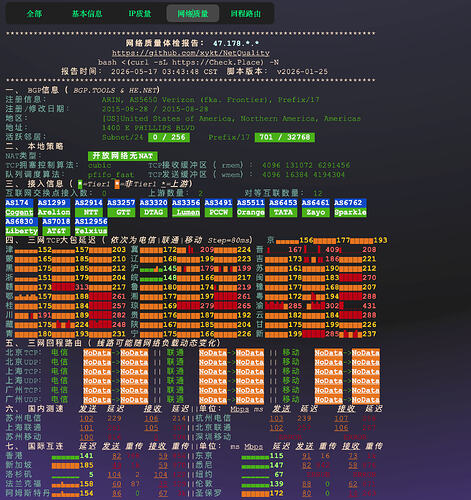Click the Prefix/17 value 701 / 32768
The image size is (471, 500).
(x=285, y=137)
